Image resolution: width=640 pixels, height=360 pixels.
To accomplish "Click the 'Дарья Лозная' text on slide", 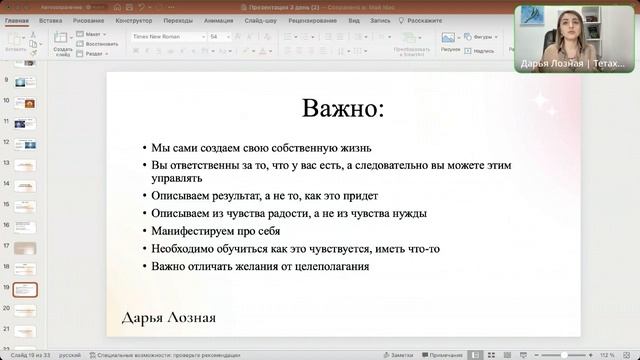I will 169,318.
